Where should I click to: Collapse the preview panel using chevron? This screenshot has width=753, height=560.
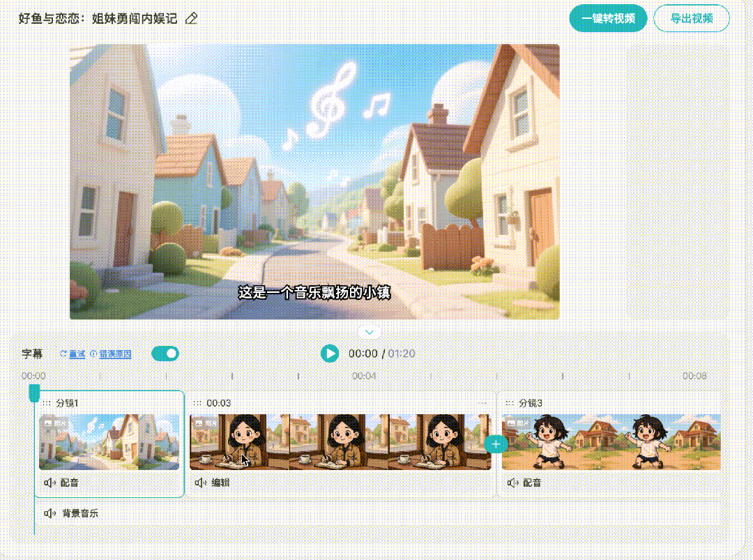[370, 332]
